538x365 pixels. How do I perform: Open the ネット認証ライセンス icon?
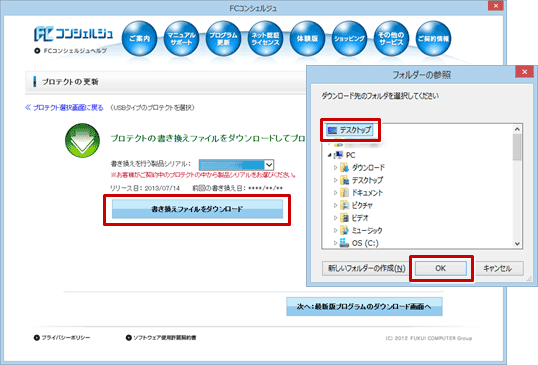(x=265, y=38)
